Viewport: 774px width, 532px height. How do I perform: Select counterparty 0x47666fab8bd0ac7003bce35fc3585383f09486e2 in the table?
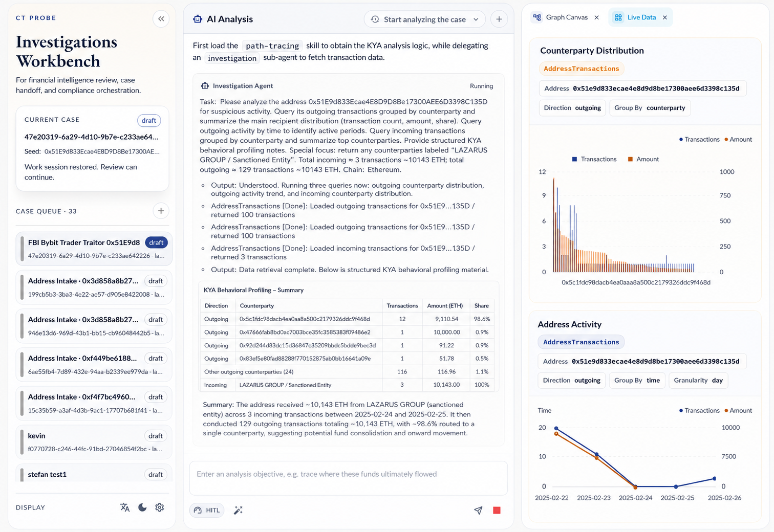305,332
